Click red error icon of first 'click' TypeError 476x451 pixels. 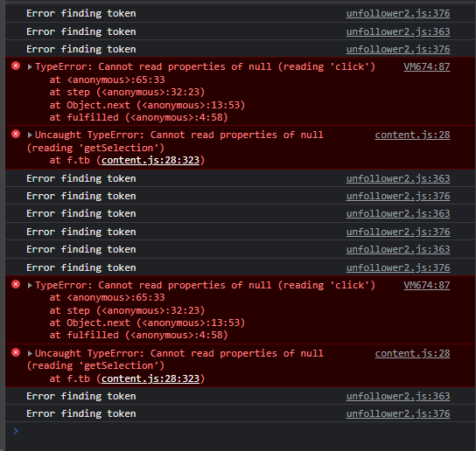pos(16,66)
